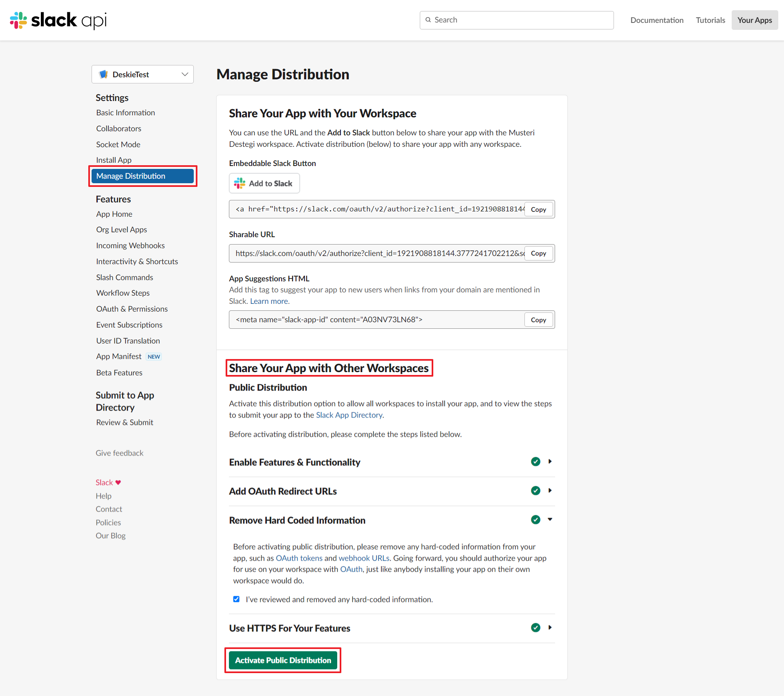Open App Manifest page

pyautogui.click(x=119, y=356)
